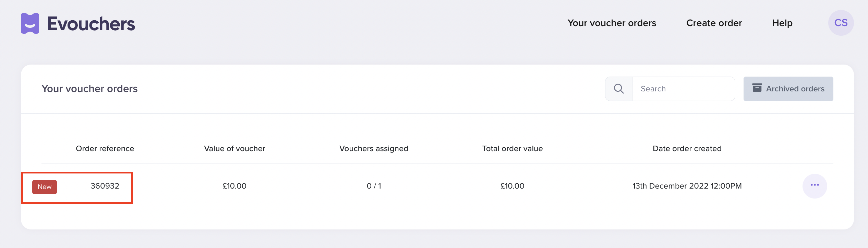This screenshot has height=248, width=868.
Task: Click the Evouchers brand name text
Action: coord(91,24)
